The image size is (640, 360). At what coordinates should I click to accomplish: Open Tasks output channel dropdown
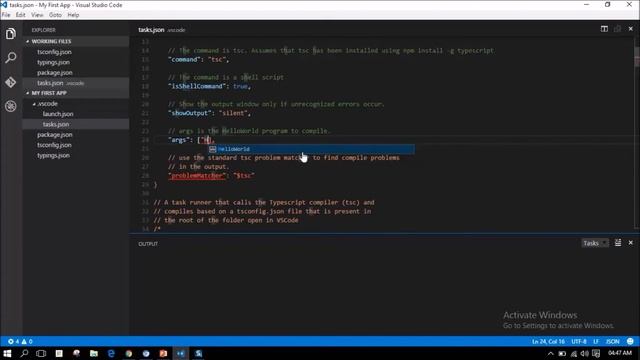[594, 243]
